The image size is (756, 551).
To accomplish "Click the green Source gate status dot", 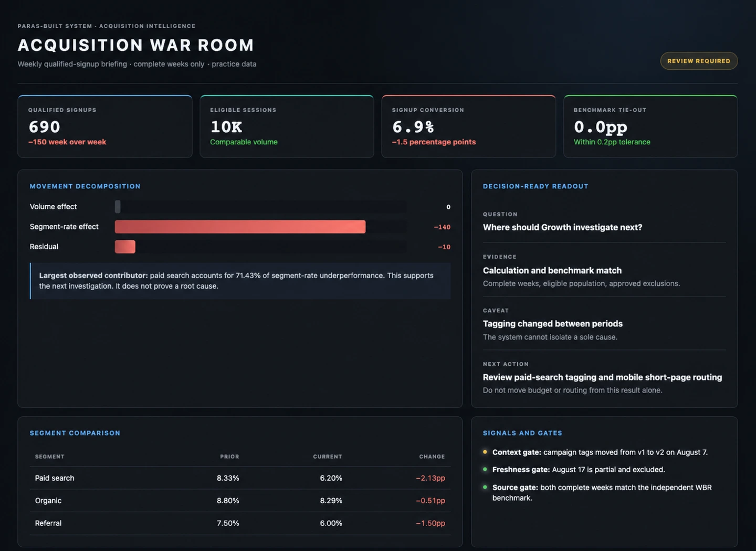I will pos(485,487).
